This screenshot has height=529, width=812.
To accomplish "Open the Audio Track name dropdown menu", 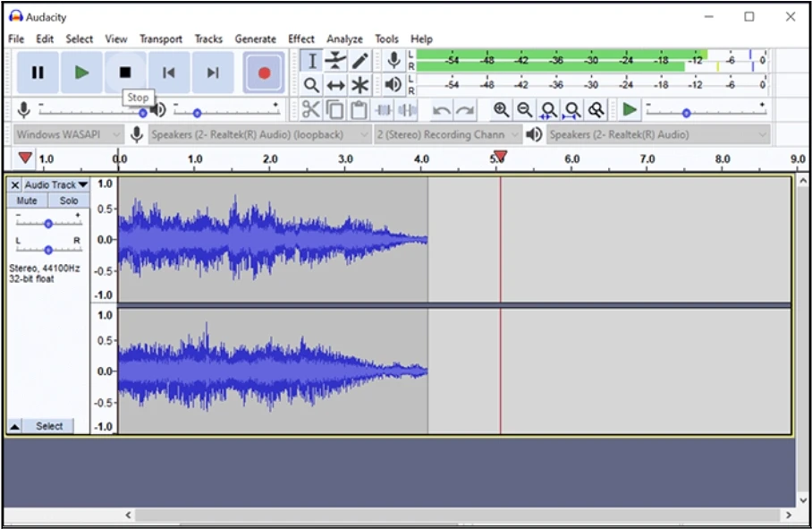I will pyautogui.click(x=56, y=185).
